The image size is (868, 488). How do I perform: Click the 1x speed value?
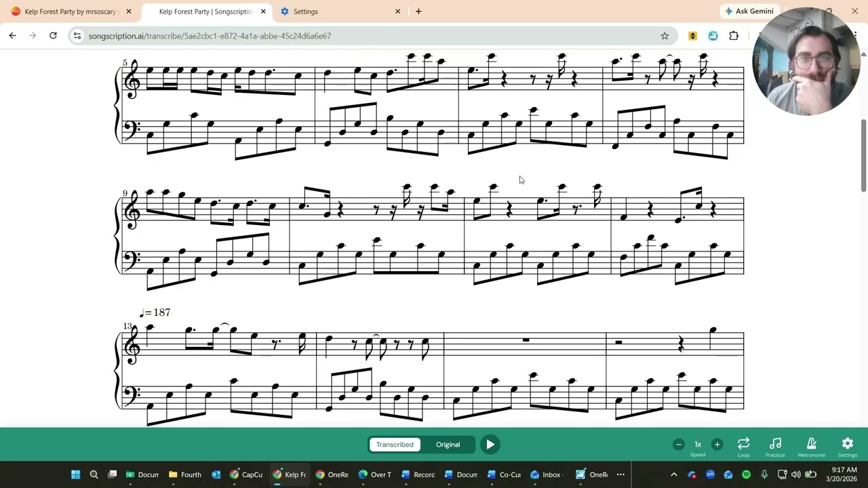coord(698,445)
